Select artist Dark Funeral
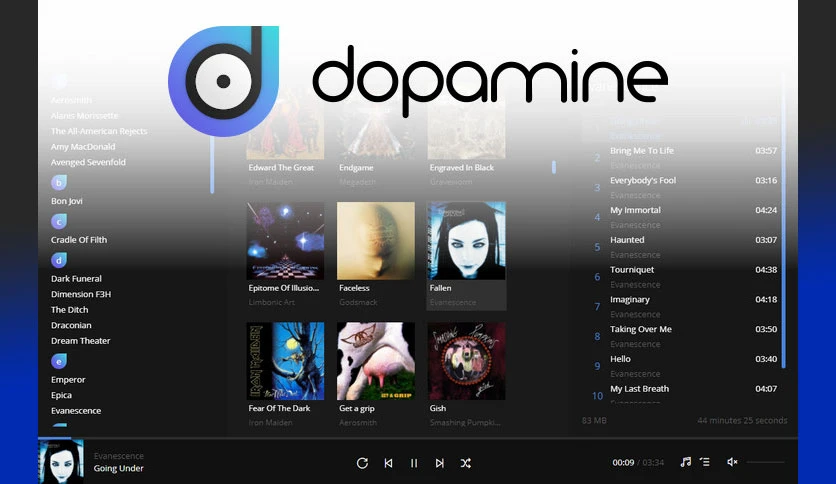Viewport: 836px width, 484px height. point(76,279)
